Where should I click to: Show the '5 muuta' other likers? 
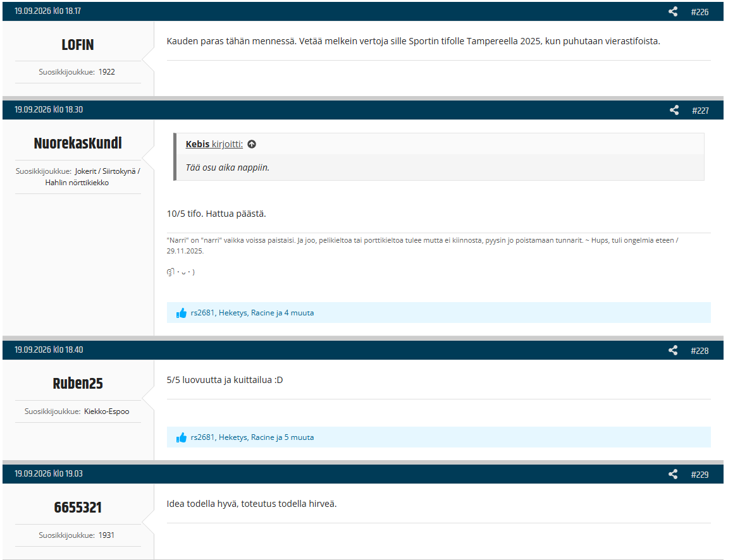(299, 437)
